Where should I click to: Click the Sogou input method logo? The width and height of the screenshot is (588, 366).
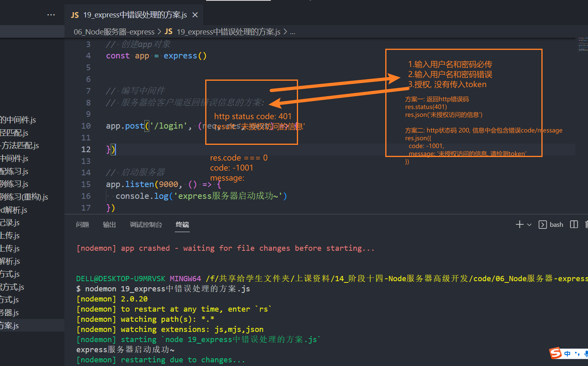[x=555, y=353]
